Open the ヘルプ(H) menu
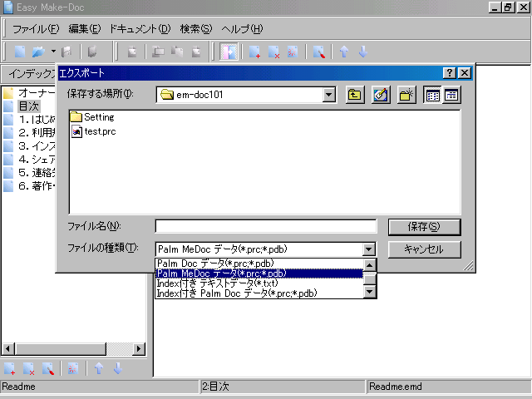Image resolution: width=532 pixels, height=399 pixels. tap(239, 29)
